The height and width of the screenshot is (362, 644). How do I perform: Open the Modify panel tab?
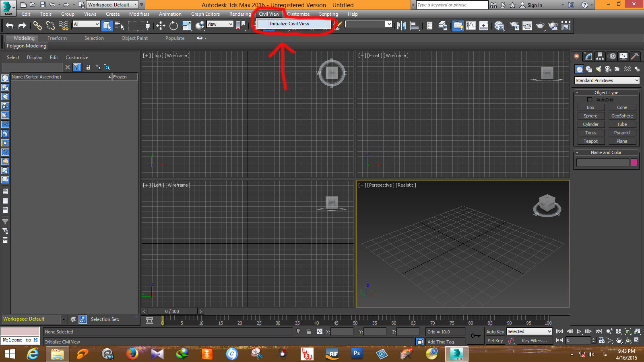pyautogui.click(x=588, y=56)
